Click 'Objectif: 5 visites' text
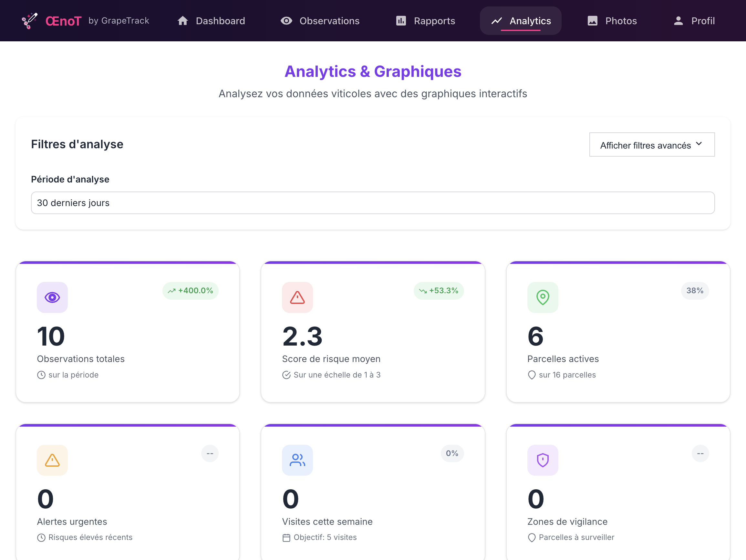 click(x=325, y=537)
